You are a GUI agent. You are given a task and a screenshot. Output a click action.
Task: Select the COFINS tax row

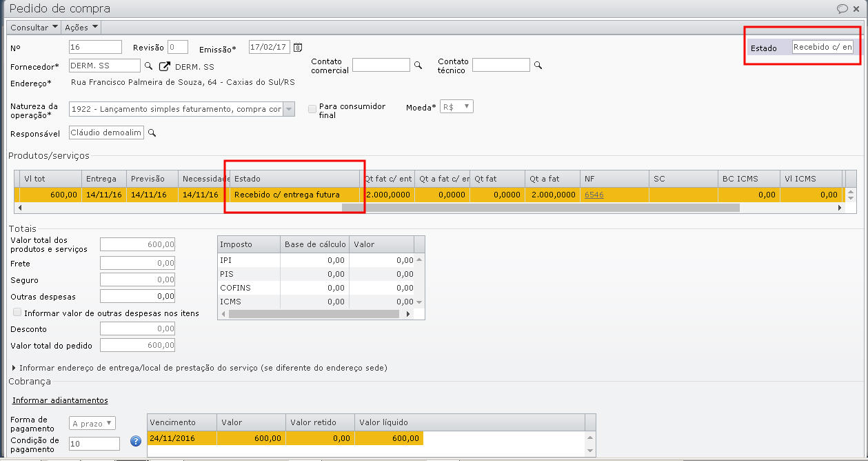[316, 288]
